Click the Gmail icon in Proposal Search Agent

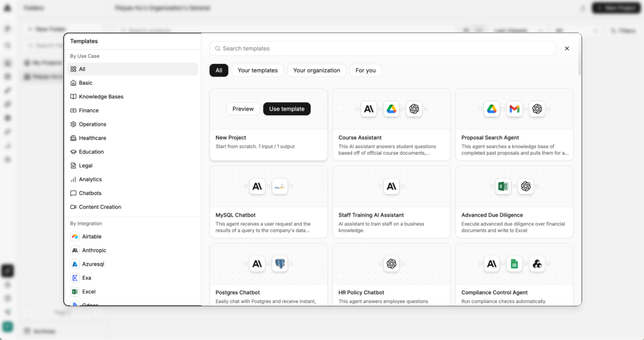pos(514,109)
